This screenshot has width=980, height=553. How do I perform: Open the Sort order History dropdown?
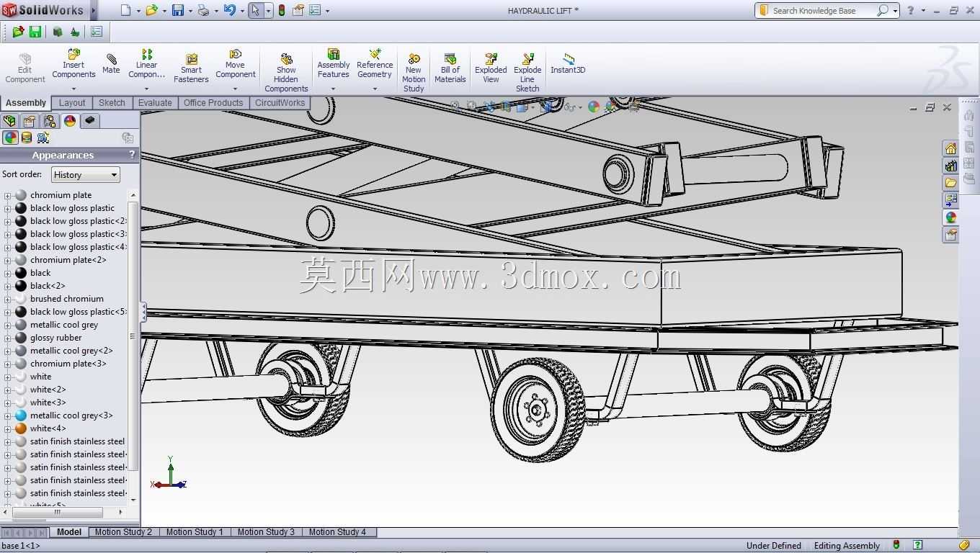[x=85, y=175]
